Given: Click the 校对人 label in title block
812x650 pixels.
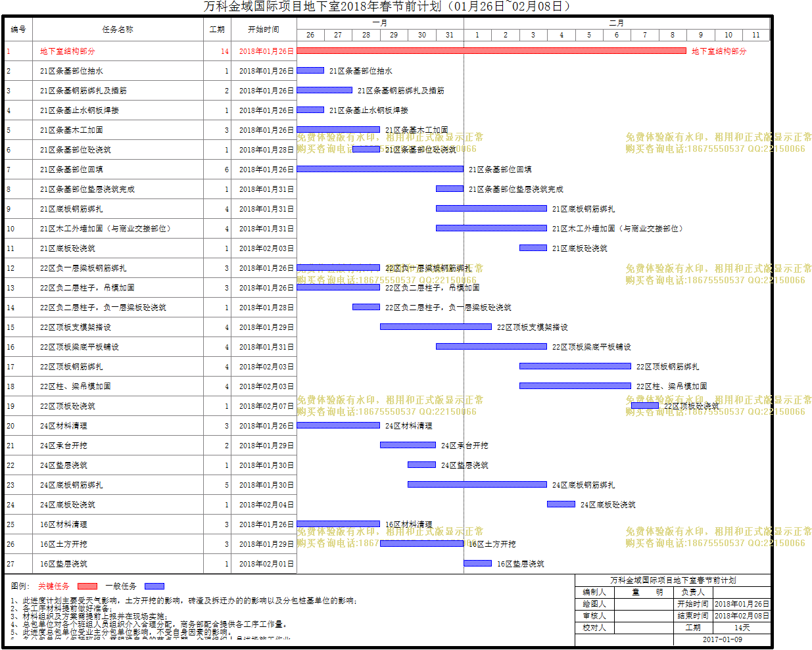Looking at the screenshot, I should click(594, 628).
